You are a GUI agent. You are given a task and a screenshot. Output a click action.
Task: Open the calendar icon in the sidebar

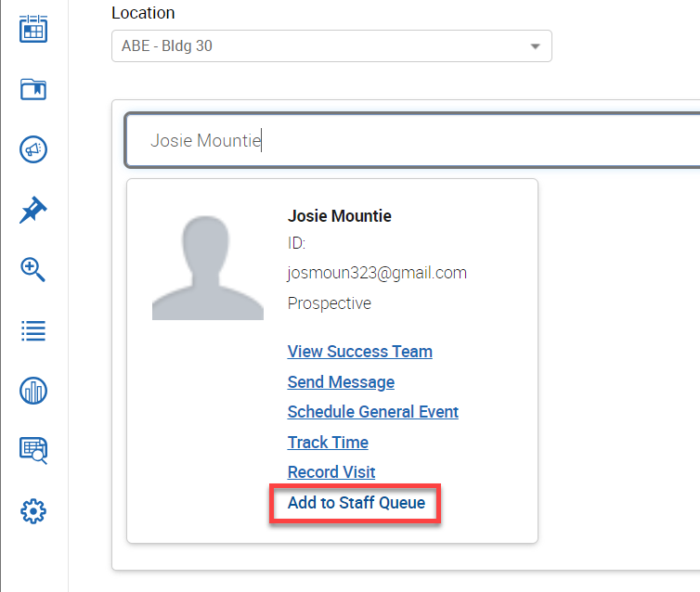33,29
